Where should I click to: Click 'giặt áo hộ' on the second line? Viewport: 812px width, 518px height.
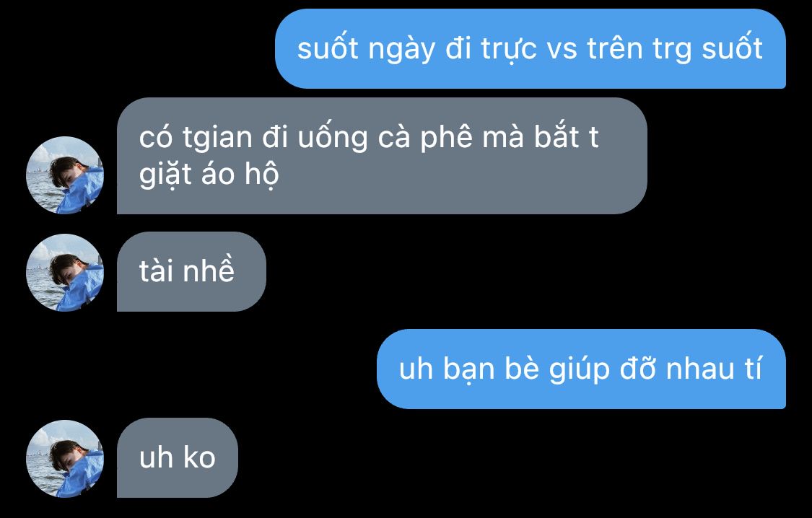(209, 174)
